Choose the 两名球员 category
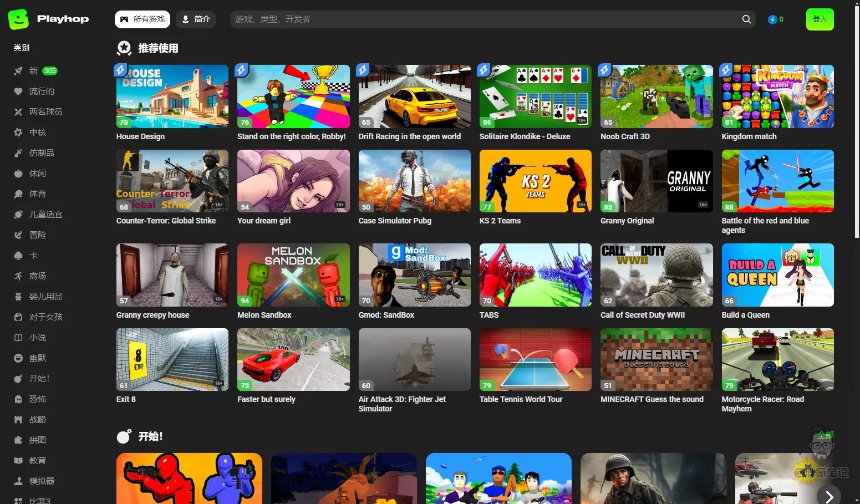 click(45, 112)
